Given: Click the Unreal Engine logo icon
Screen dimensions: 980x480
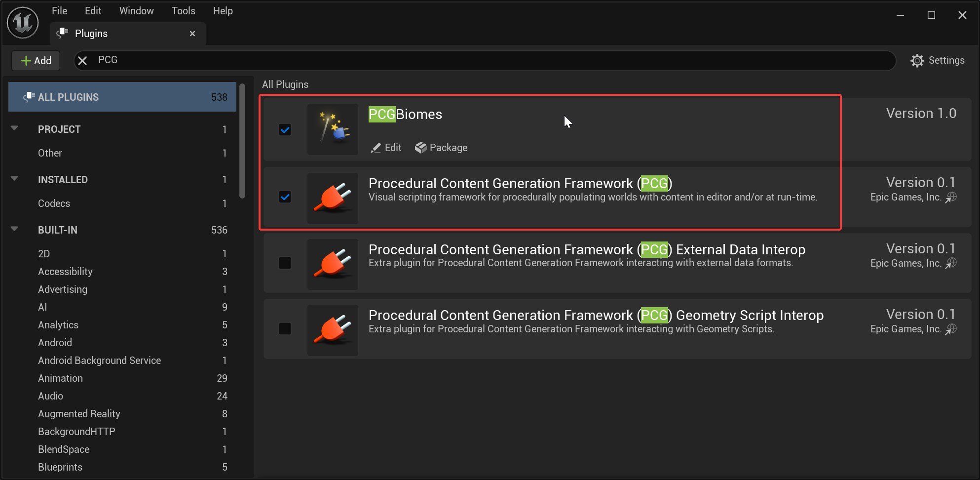Looking at the screenshot, I should pyautogui.click(x=22, y=22).
